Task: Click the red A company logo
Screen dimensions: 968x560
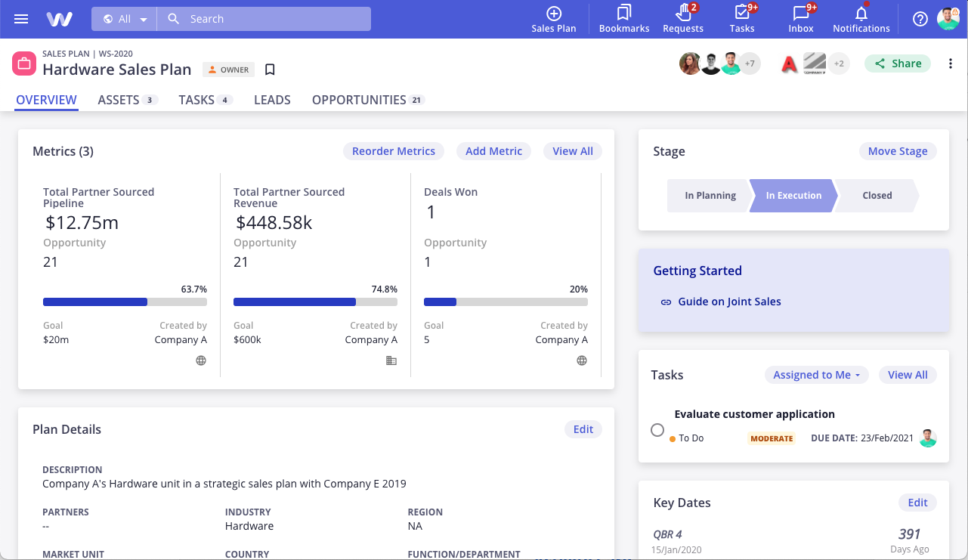Action: click(790, 64)
